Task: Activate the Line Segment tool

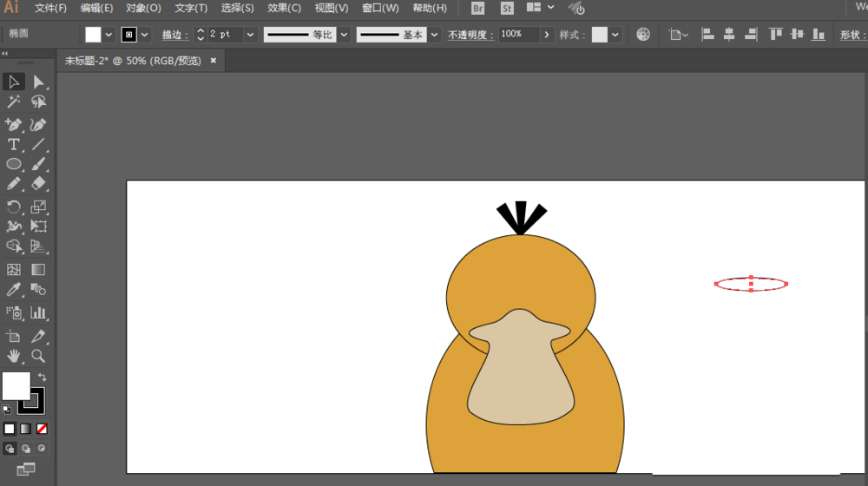Action: pyautogui.click(x=38, y=144)
